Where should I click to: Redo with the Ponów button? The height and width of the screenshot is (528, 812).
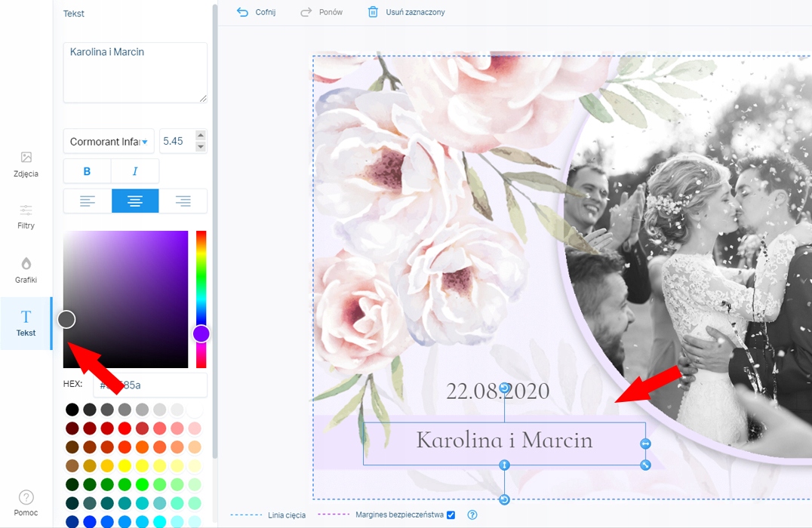tap(321, 12)
